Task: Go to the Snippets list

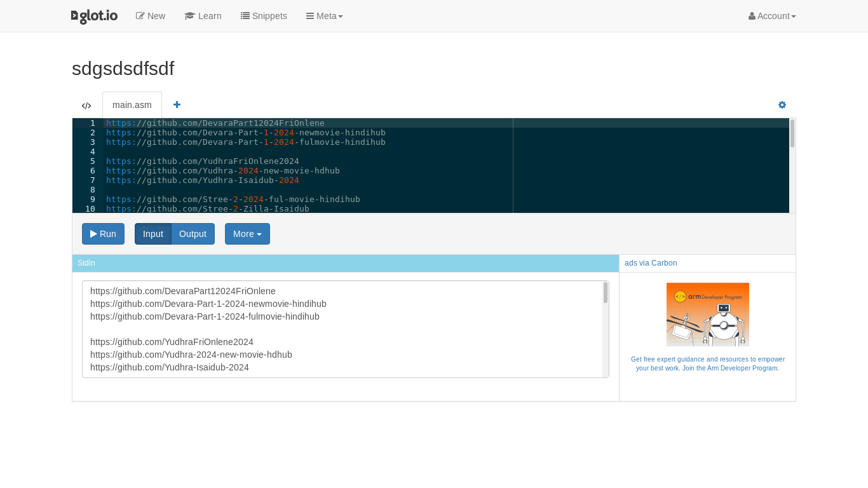Action: (264, 16)
